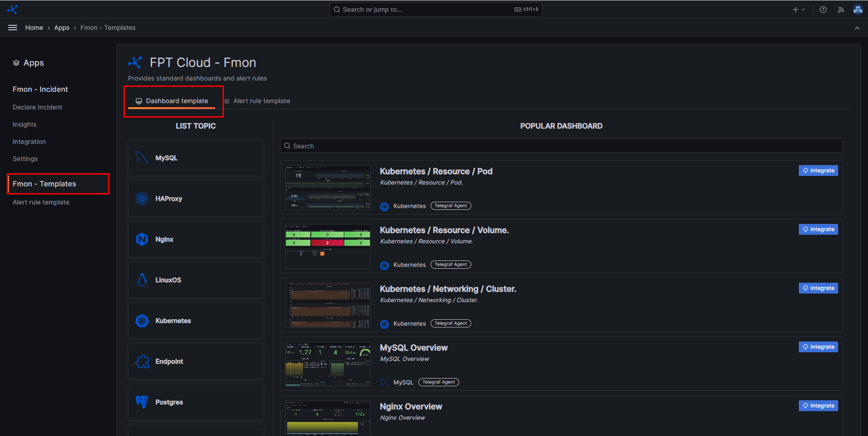The image size is (868, 436).
Task: Click the Apps breadcrumb link
Action: point(62,28)
